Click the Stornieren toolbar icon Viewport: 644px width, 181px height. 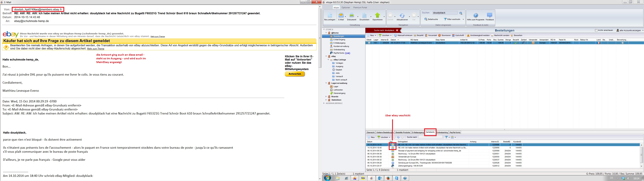tap(440, 36)
